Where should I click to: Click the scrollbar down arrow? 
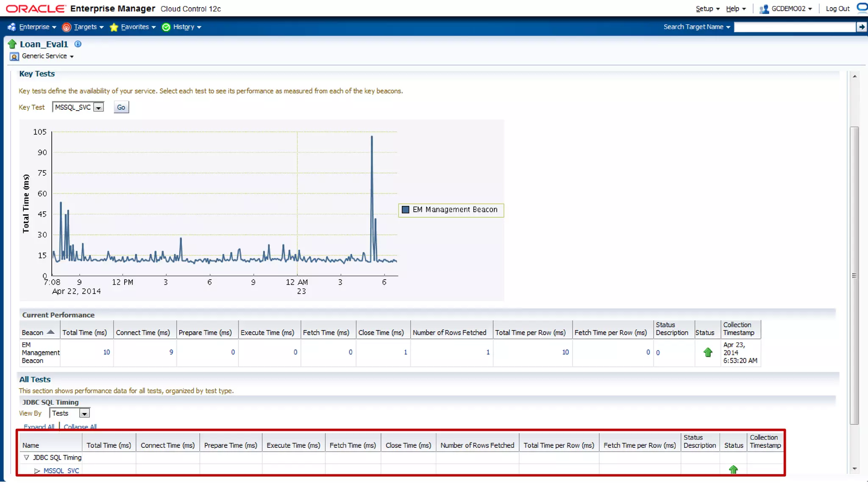click(854, 469)
